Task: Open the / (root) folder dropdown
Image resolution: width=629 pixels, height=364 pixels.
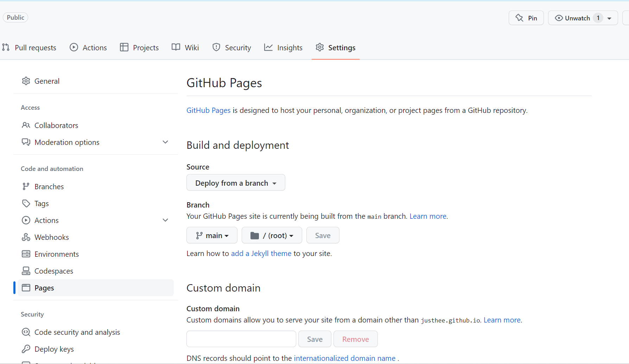Action: click(272, 235)
